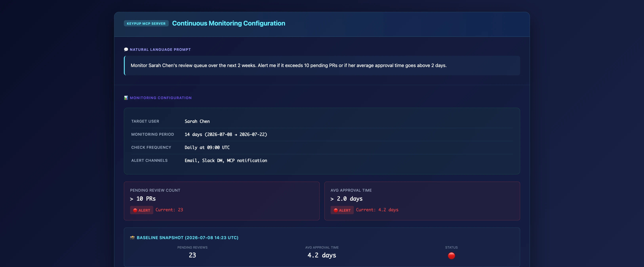The height and width of the screenshot is (267, 644).
Task: Select the NATURAL LANGUAGE PROMPT heading
Action: coord(160,49)
